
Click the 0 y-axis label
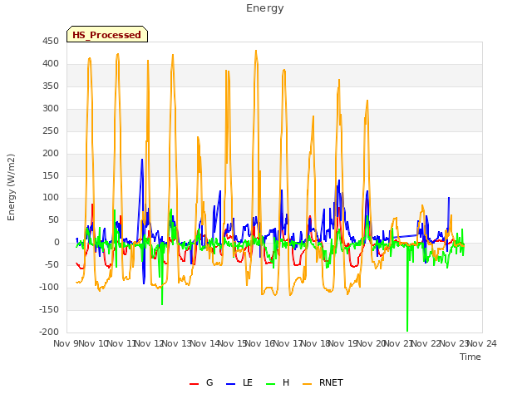pyautogui.click(x=57, y=243)
